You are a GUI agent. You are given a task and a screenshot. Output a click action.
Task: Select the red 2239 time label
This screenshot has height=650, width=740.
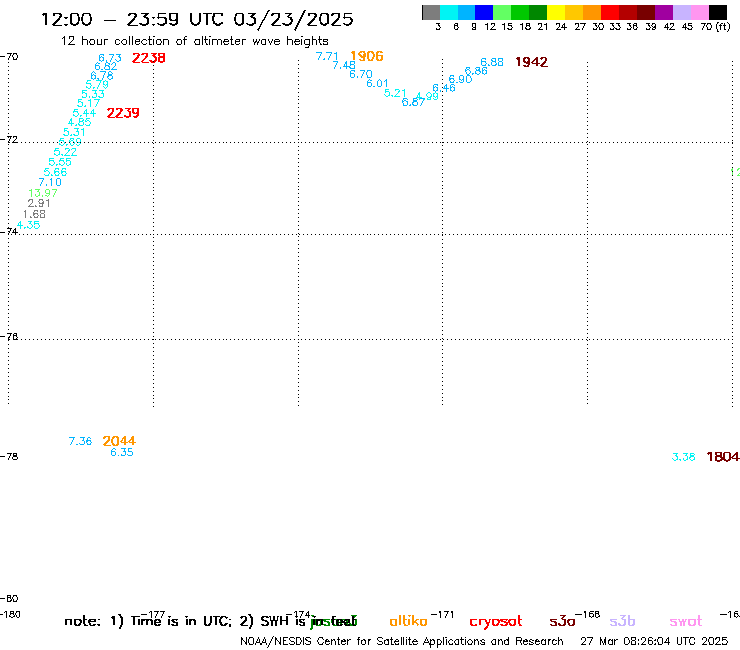pyautogui.click(x=123, y=113)
